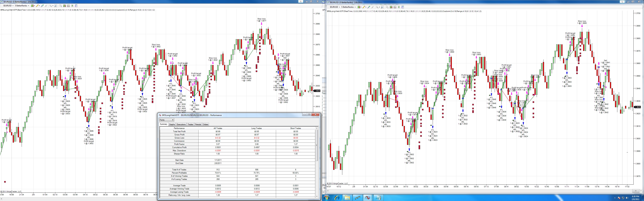This screenshot has width=644, height=201.
Task: Switch to the Summary tab
Action: click(x=164, y=124)
